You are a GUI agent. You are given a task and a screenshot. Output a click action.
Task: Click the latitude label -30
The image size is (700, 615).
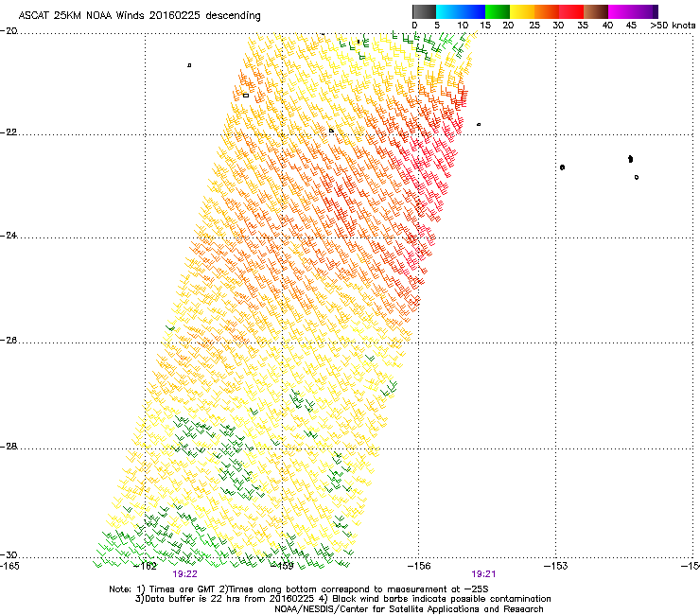tap(9, 555)
